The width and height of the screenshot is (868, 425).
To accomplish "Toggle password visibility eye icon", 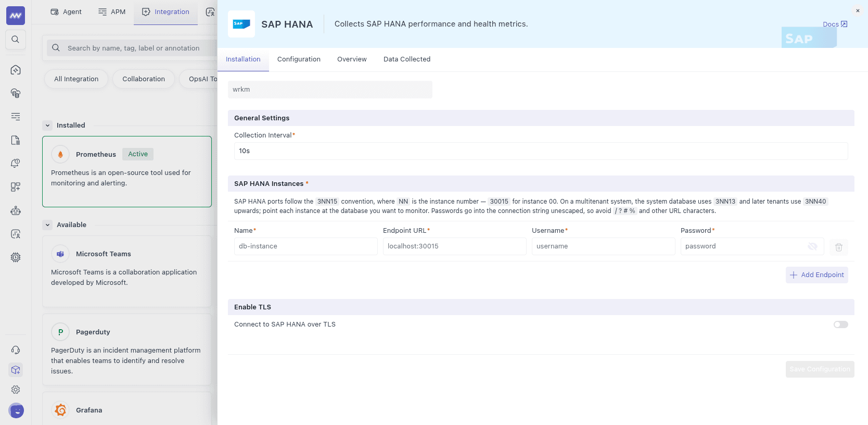I will pyautogui.click(x=812, y=246).
